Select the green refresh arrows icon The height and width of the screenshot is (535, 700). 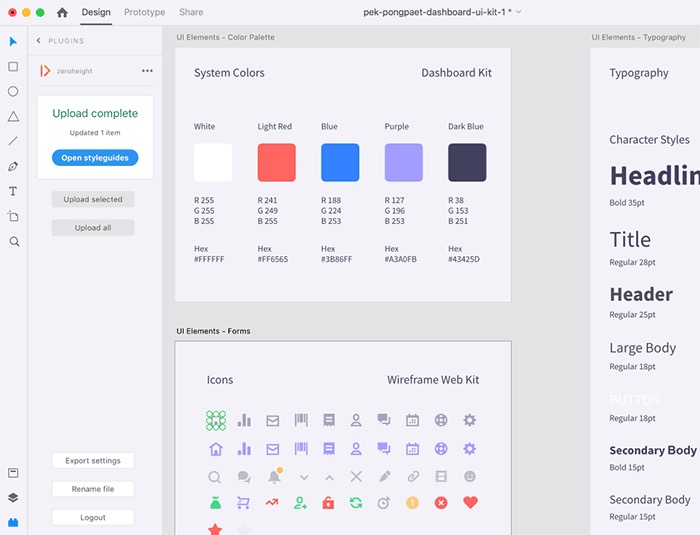(x=356, y=503)
